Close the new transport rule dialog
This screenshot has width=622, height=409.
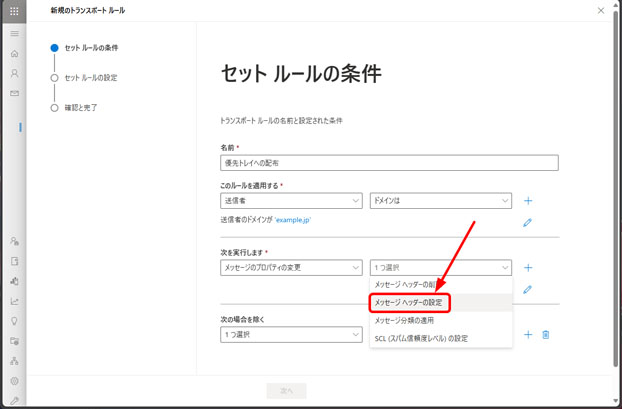(x=601, y=11)
